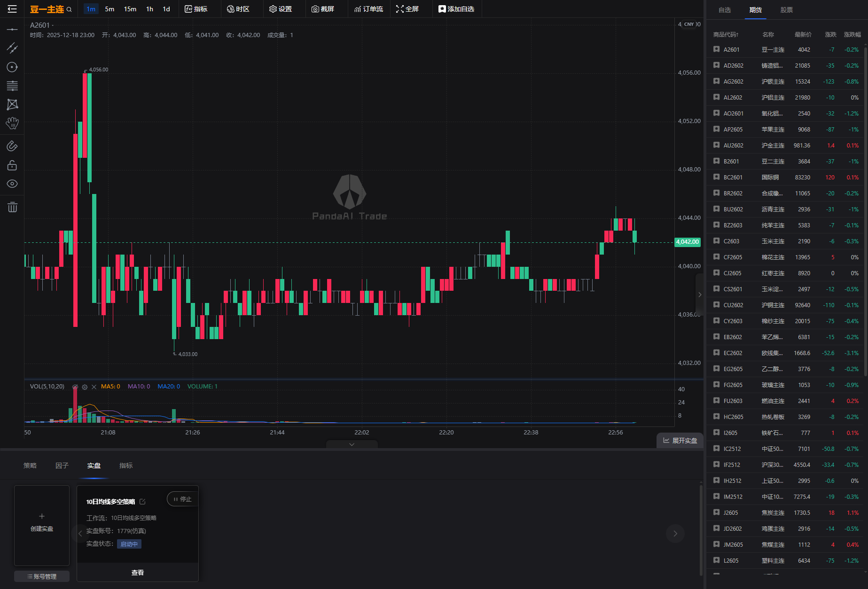Open the 自选 watchlist tab
The width and height of the screenshot is (868, 589).
pyautogui.click(x=725, y=10)
